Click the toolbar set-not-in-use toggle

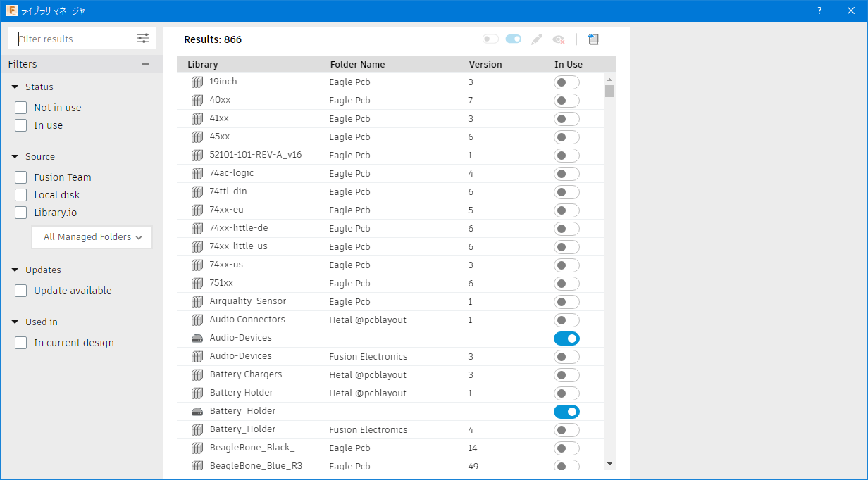pyautogui.click(x=490, y=39)
